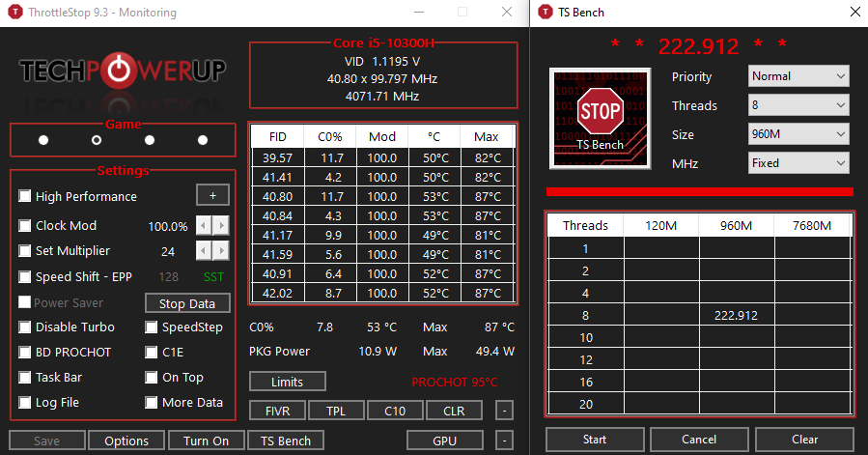The image size is (868, 455).
Task: Open the Size dropdown showing 960M
Action: [x=798, y=134]
